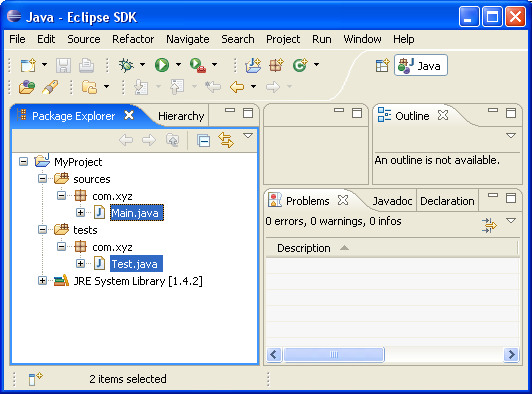Click the Problems view filter icon

click(x=489, y=225)
